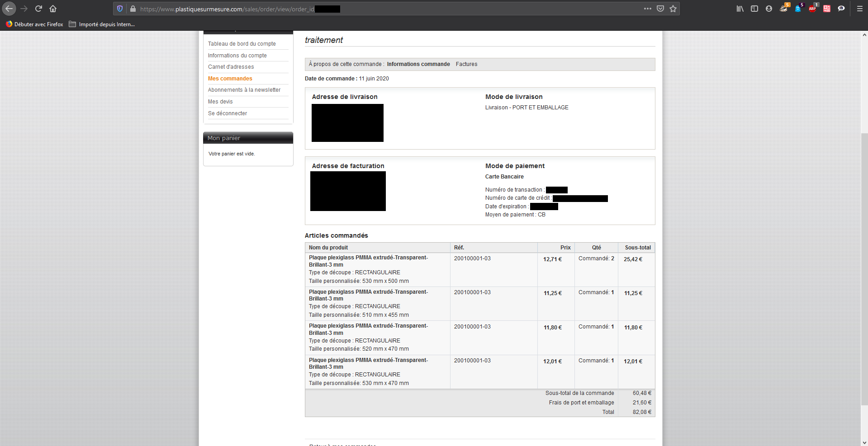
Task: Click Se déconnecter link
Action: tap(228, 113)
